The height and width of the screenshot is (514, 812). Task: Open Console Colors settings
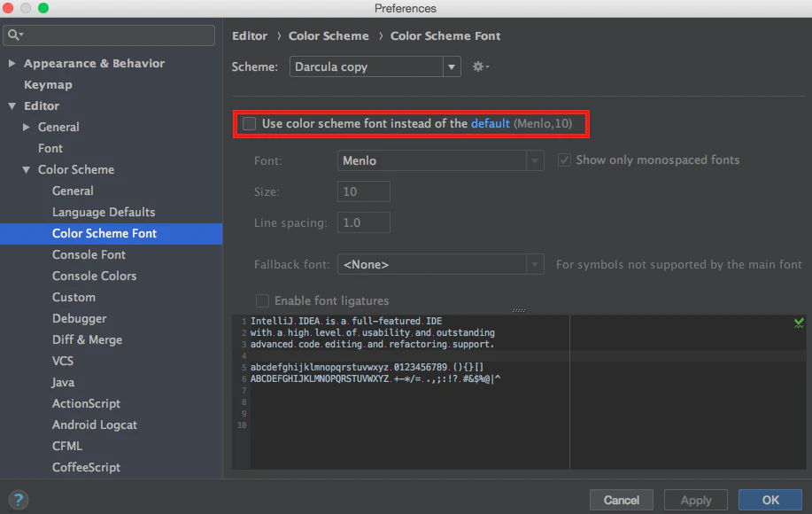[94, 276]
